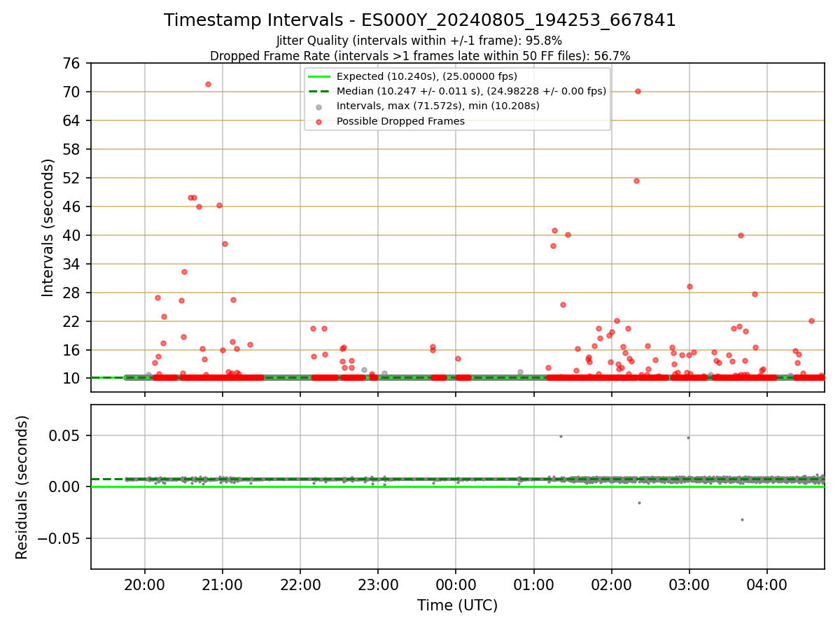Click the red legend marker for dropped frames
Screen dimensions: 840x630
coord(319,122)
